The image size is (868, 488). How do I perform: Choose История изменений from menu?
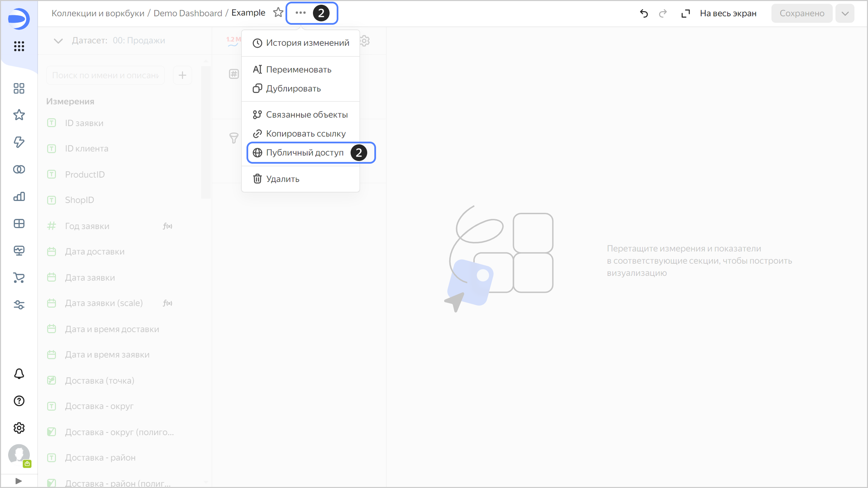[x=307, y=43]
